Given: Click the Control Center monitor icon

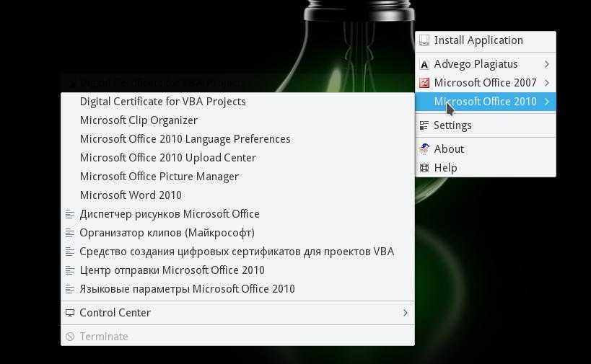Looking at the screenshot, I should point(70,313).
